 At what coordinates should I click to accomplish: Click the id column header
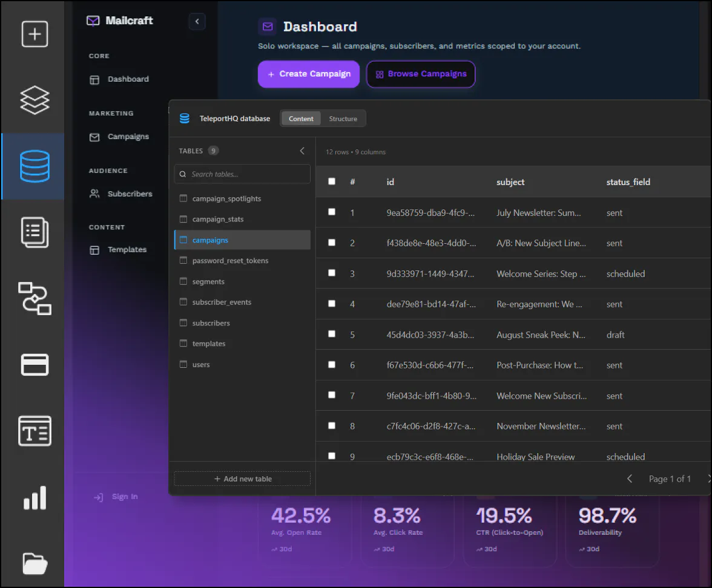coord(390,182)
